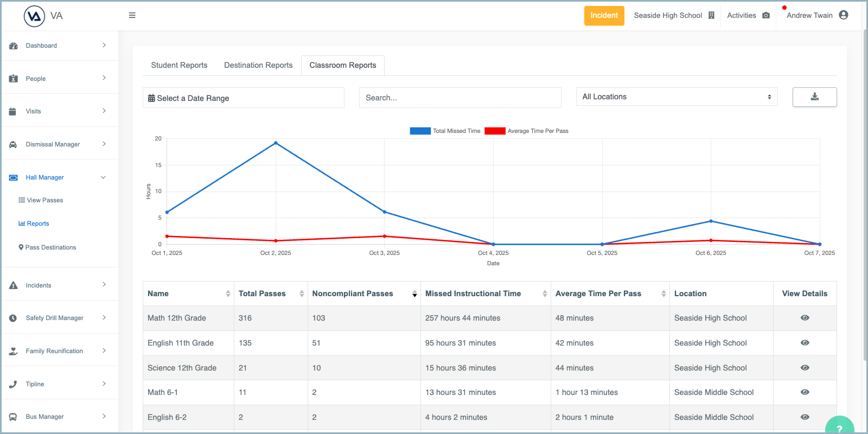Click the Activities camera icon
Image resolution: width=868 pixels, height=434 pixels.
(x=766, y=15)
